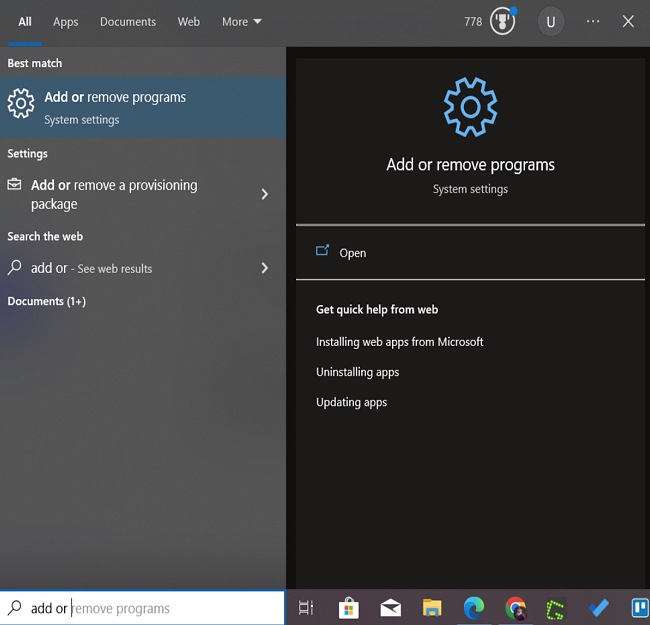Open the Mail app icon
Screen dimensions: 650x625
[390, 608]
